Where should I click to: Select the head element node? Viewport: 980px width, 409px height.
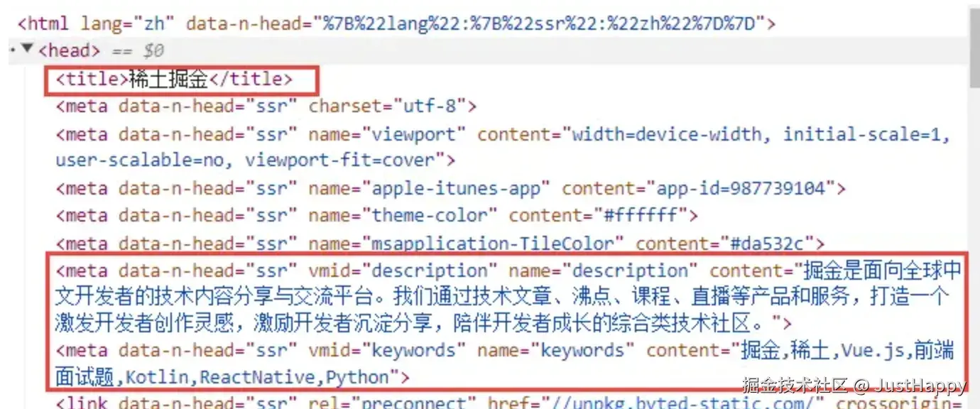(69, 50)
